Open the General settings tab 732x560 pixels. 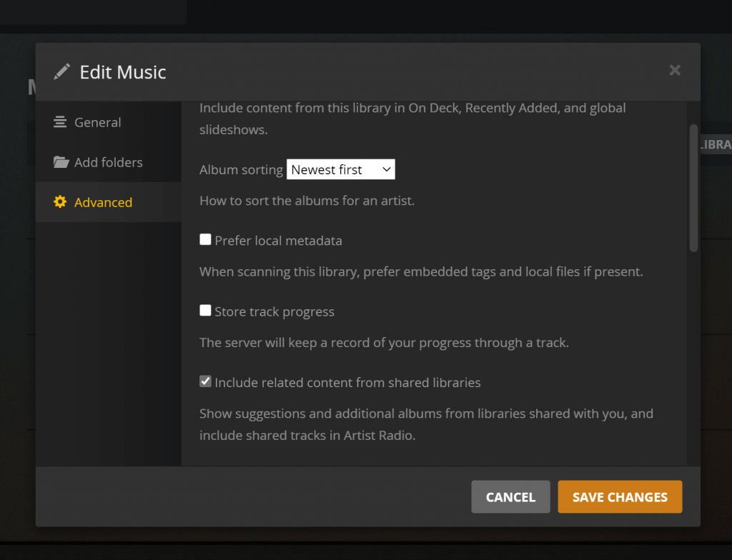109,122
